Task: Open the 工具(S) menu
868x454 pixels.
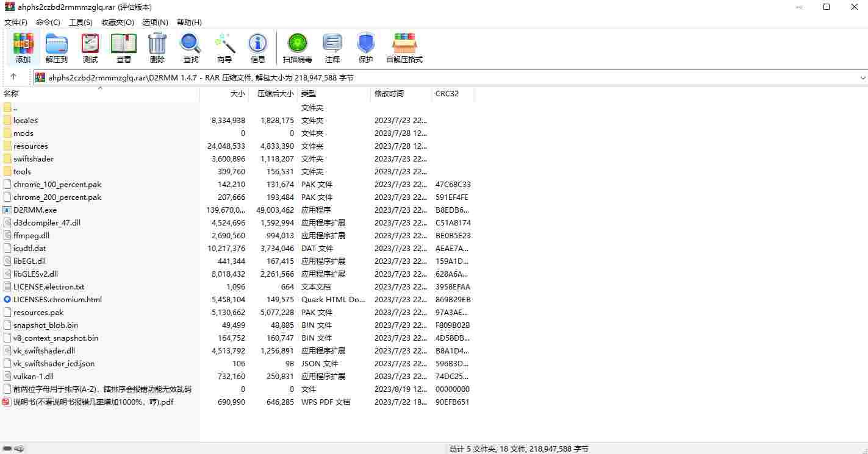Action: pos(81,22)
